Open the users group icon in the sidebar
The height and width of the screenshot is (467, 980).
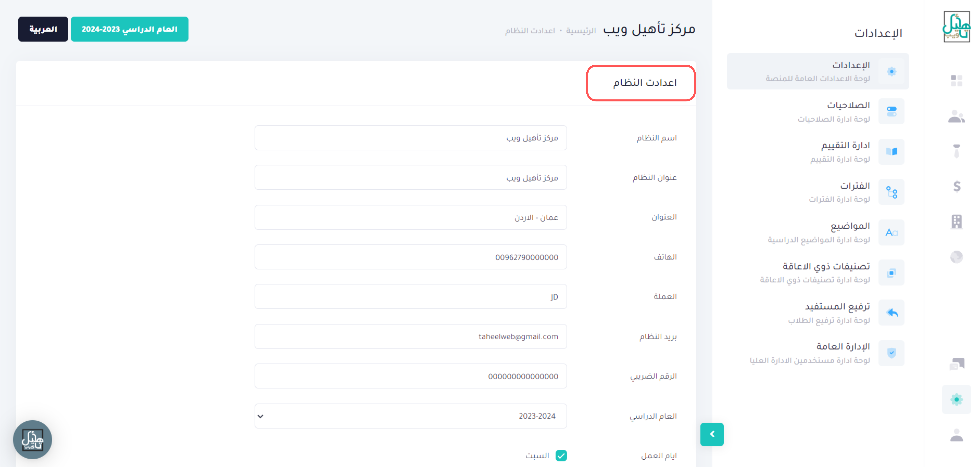(956, 116)
